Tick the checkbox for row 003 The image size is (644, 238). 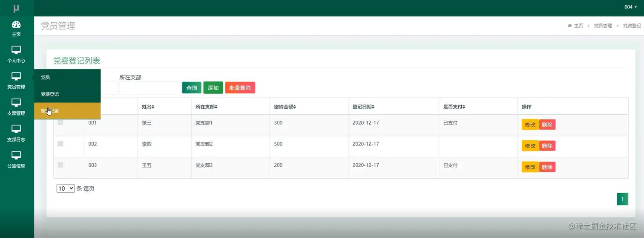tap(60, 165)
